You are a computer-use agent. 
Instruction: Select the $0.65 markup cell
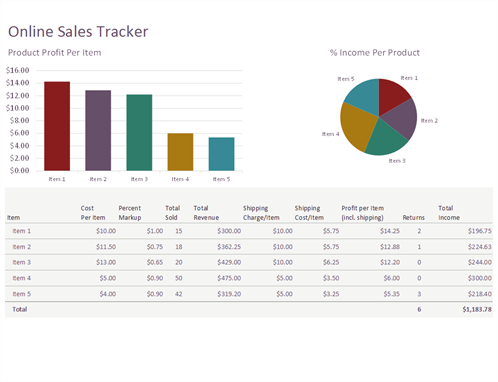click(x=155, y=262)
